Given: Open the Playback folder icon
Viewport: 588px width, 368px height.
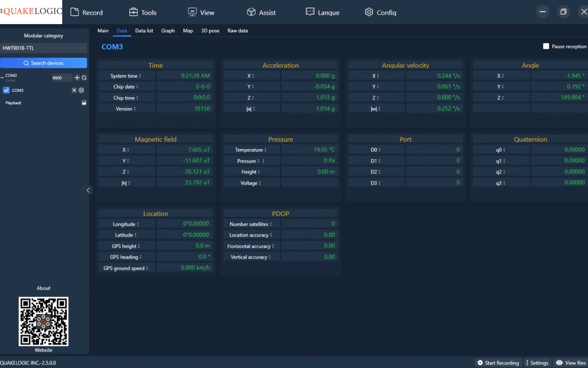Looking at the screenshot, I should tap(84, 103).
